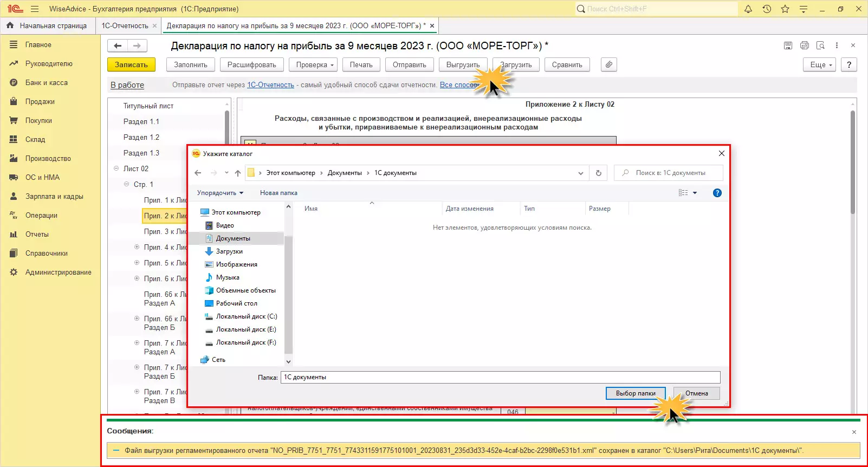Open Покупки section in sidebar
The image size is (868, 467).
tap(38, 121)
